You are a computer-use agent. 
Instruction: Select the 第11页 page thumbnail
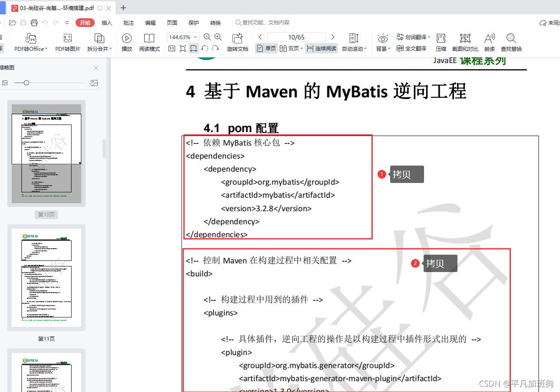click(46, 278)
